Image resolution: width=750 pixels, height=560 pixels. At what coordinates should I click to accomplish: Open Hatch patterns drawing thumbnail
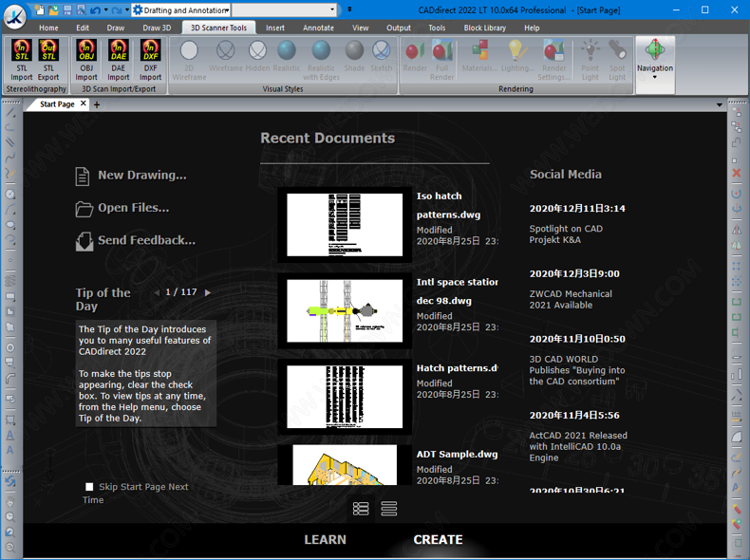[x=345, y=397]
